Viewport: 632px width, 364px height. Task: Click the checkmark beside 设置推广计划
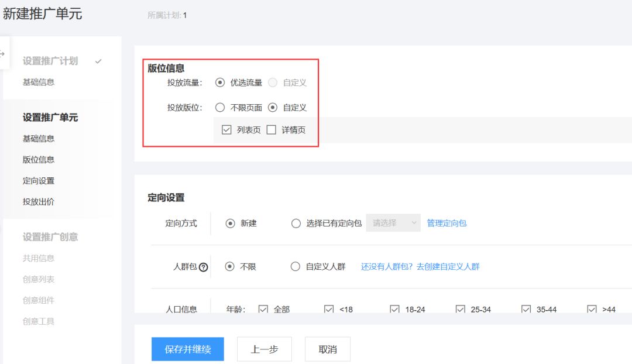coord(98,61)
